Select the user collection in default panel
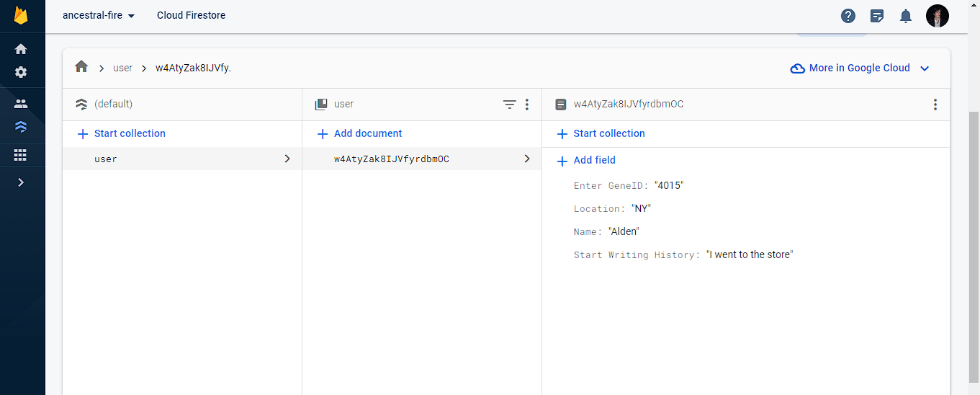Viewport: 980px width, 395px height. (182, 159)
